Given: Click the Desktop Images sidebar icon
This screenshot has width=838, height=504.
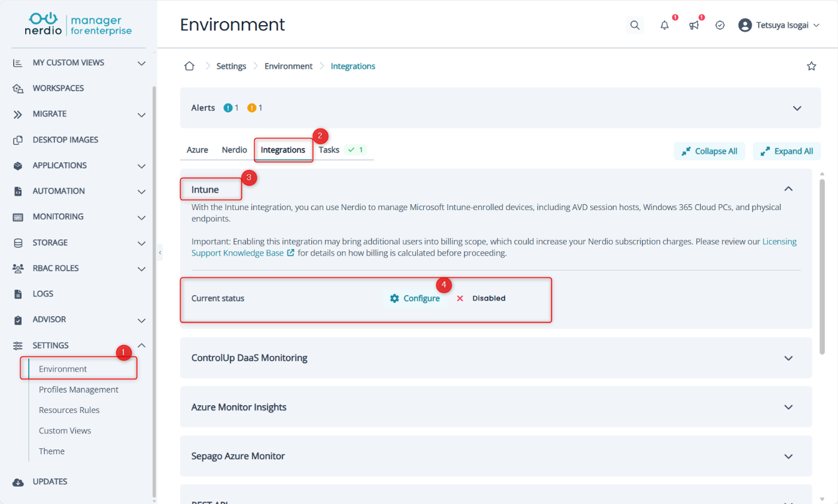Looking at the screenshot, I should click(18, 140).
